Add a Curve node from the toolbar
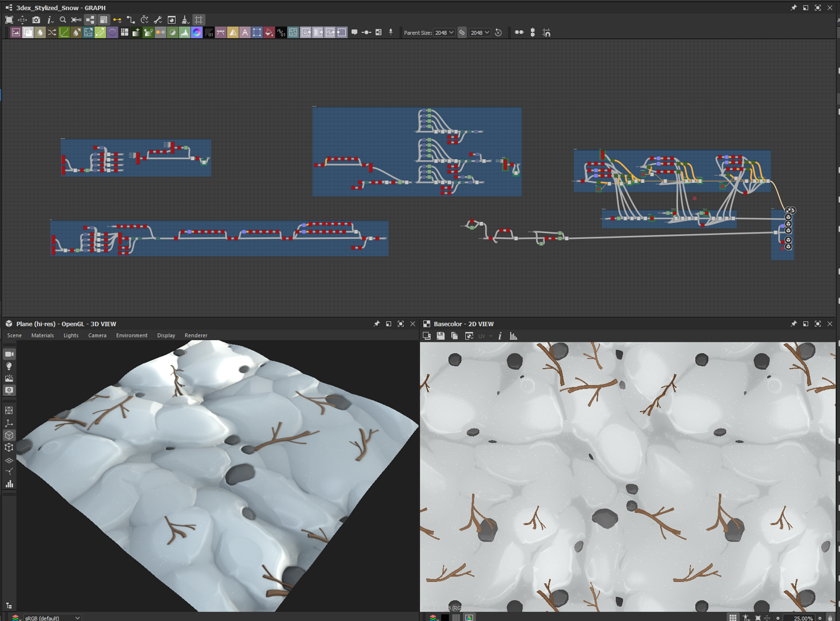Screen dimensions: 840x621 point(64,33)
